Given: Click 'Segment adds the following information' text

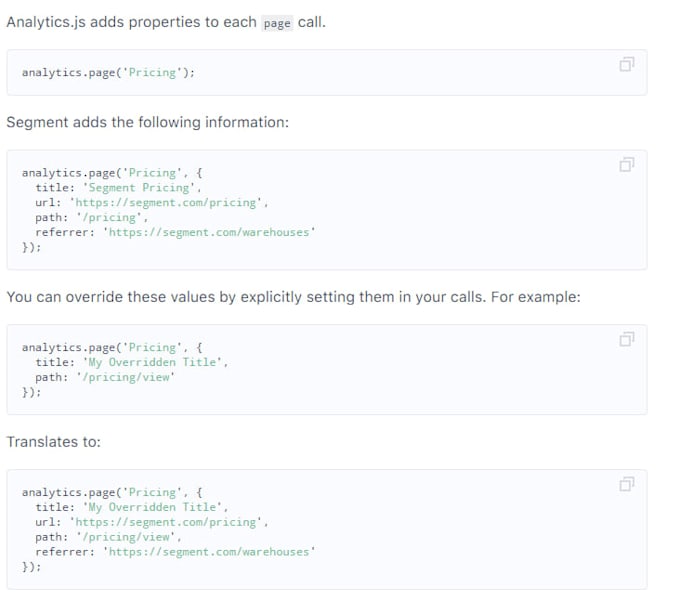Looking at the screenshot, I should point(147,123).
